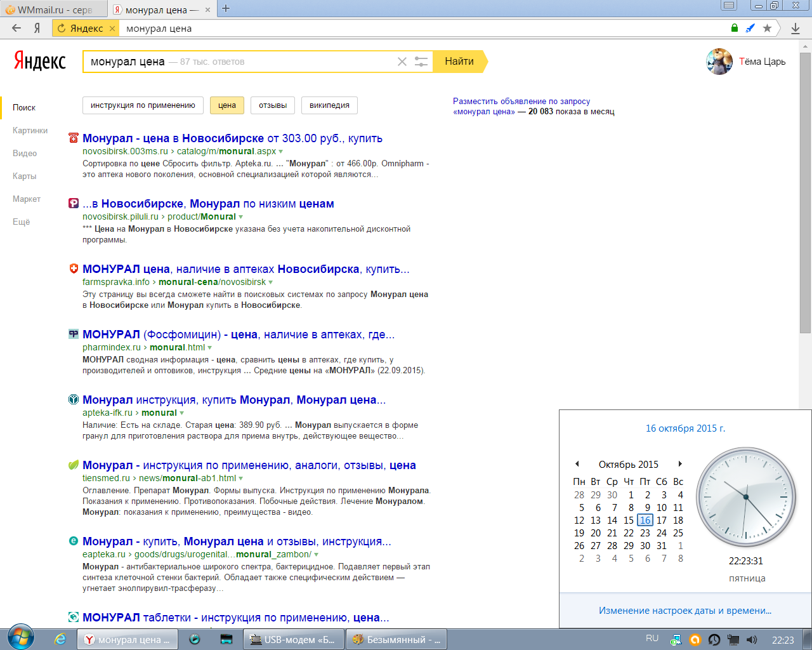
Task: Select the Маркет search section
Action: (27, 199)
